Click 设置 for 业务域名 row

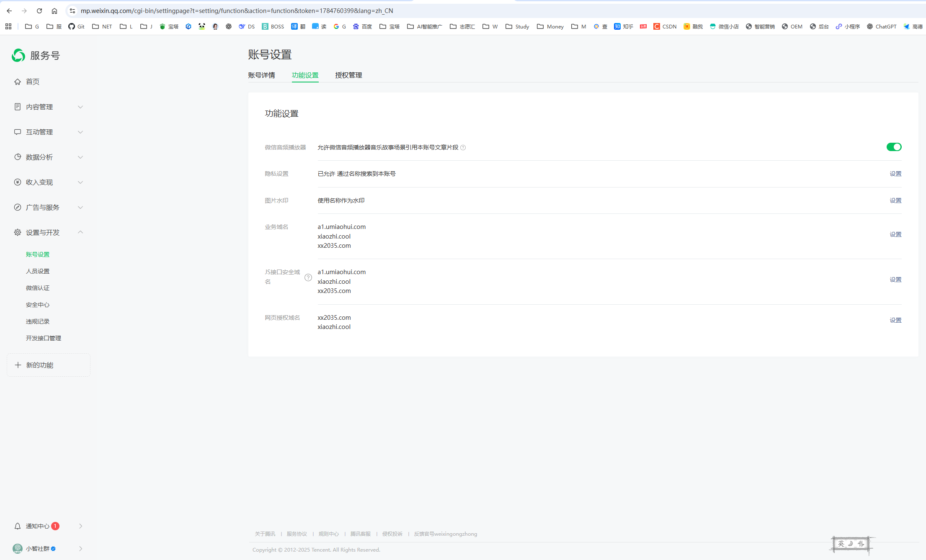coord(895,234)
